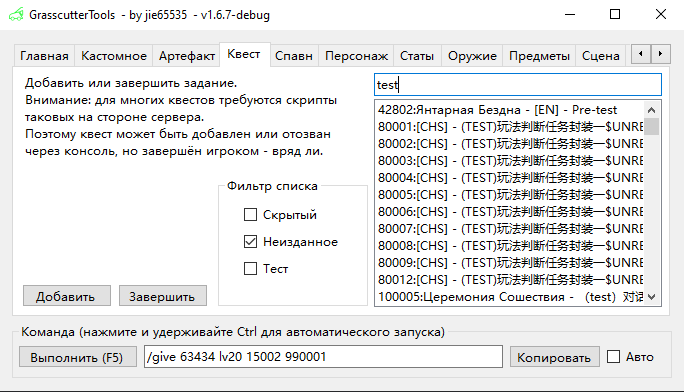Select quest 80005 in the list
The image size is (684, 392).
click(x=510, y=195)
